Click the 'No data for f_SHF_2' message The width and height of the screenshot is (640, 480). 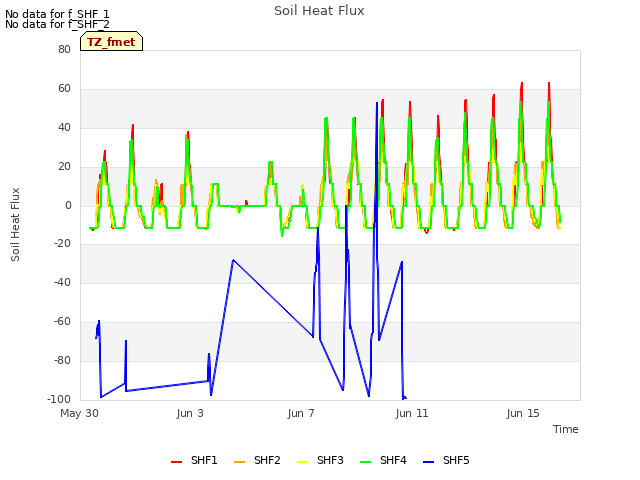57,24
